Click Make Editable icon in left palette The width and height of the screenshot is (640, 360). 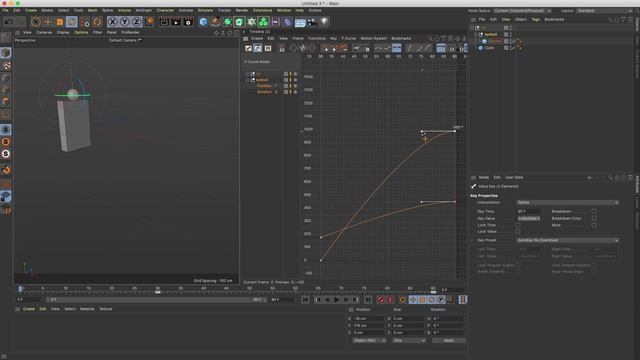6,38
